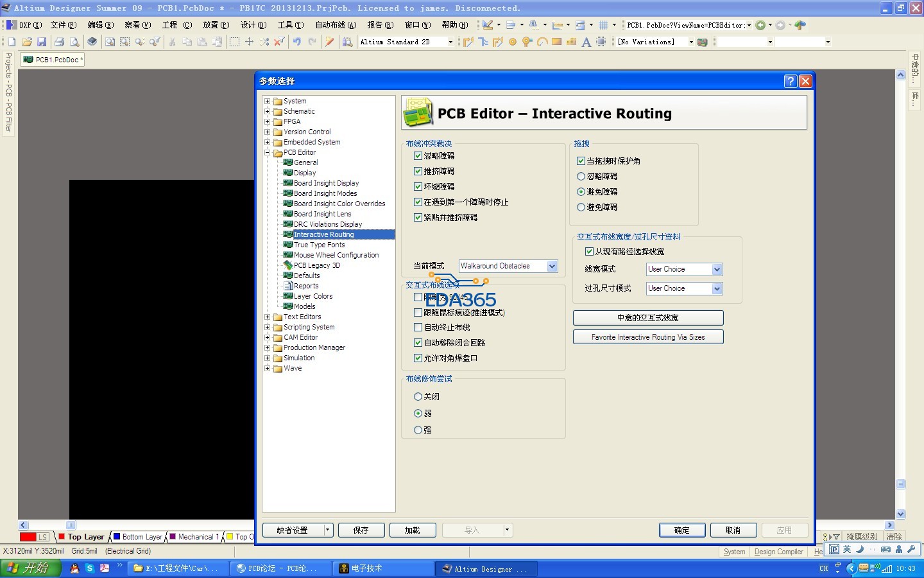Open the 线宽模式 User Choice dropdown
The image size is (924, 578).
coord(717,270)
